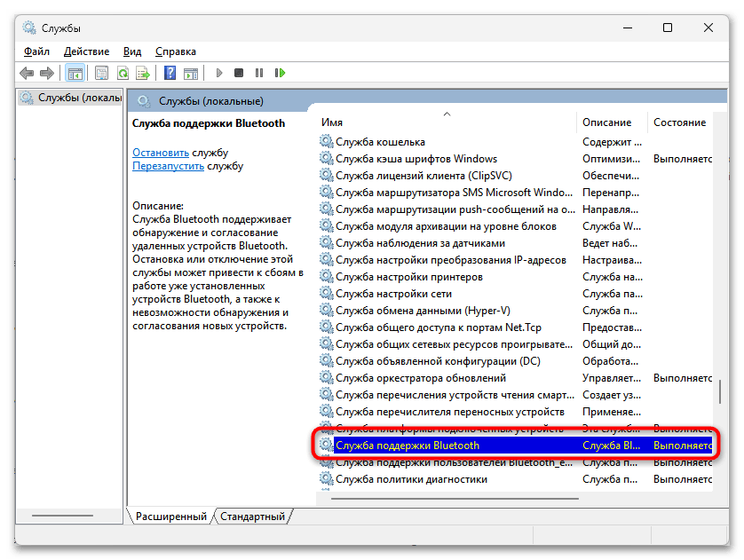
Task: Select Служба политики диагностики
Action: point(515,479)
